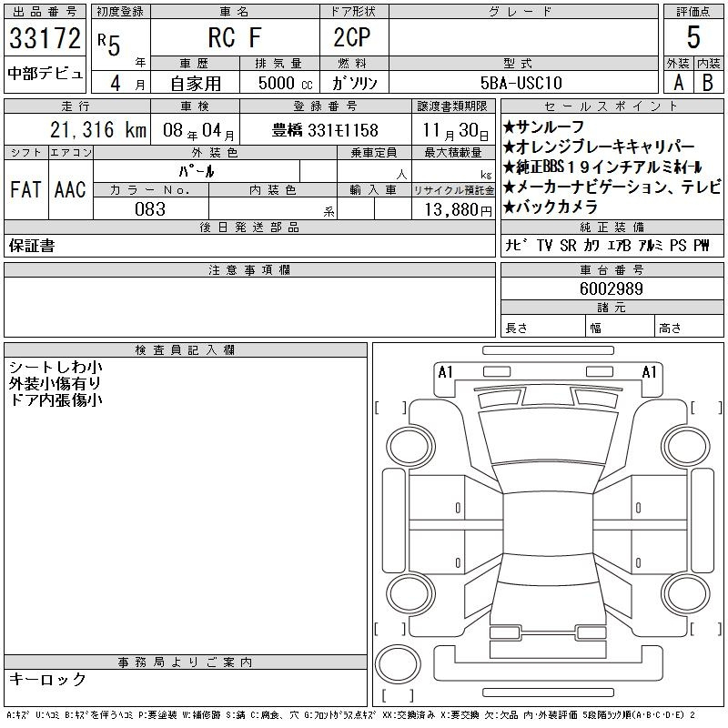Select the chassis number 6002989
This screenshot has width=728, height=728.
pyautogui.click(x=612, y=288)
